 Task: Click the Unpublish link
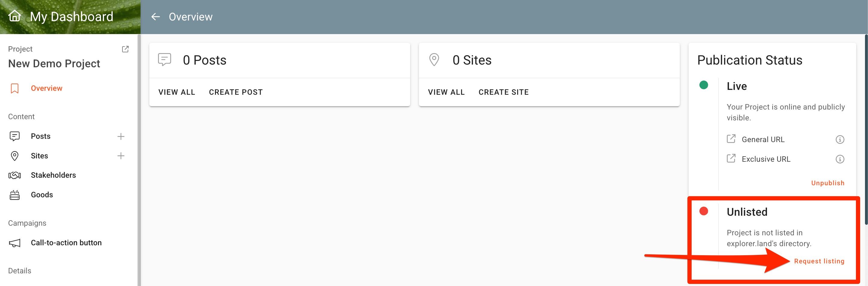pyautogui.click(x=828, y=183)
